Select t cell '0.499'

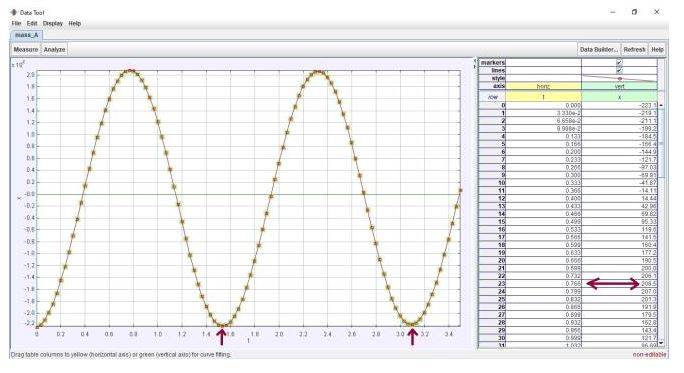543,222
